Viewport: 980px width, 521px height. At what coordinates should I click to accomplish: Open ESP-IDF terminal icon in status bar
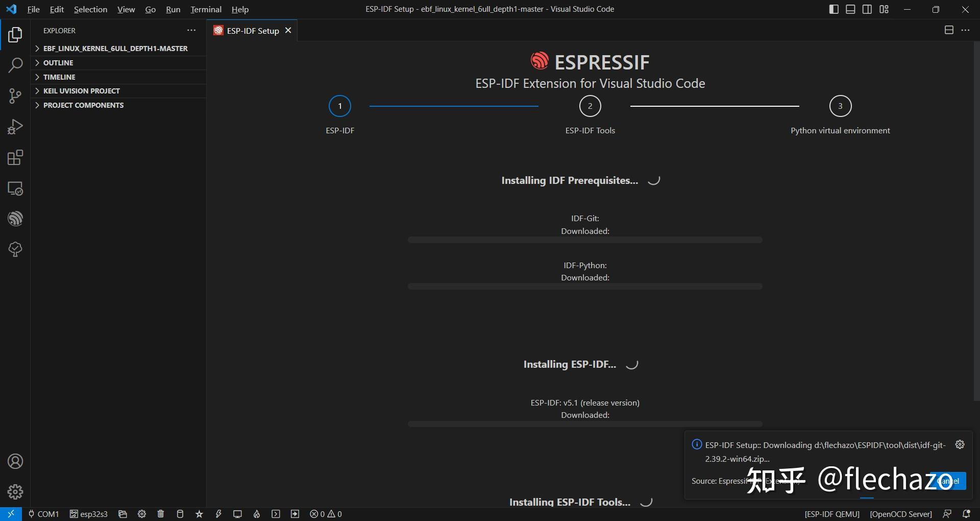point(276,514)
